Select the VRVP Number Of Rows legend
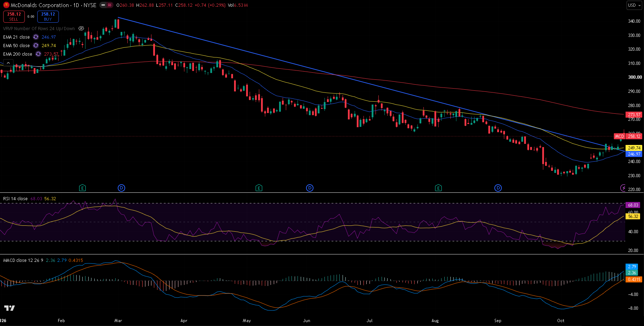 click(39, 29)
